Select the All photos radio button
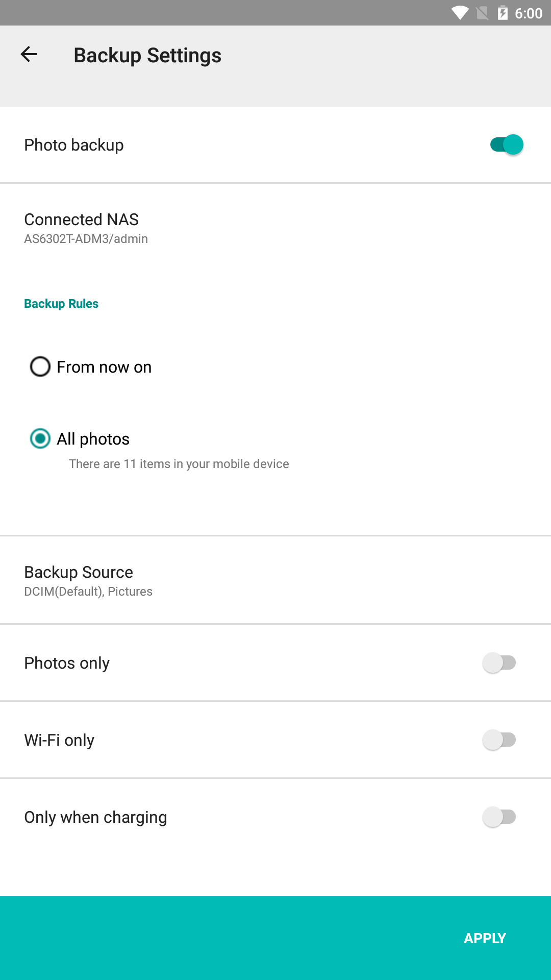The width and height of the screenshot is (551, 980). click(x=40, y=438)
